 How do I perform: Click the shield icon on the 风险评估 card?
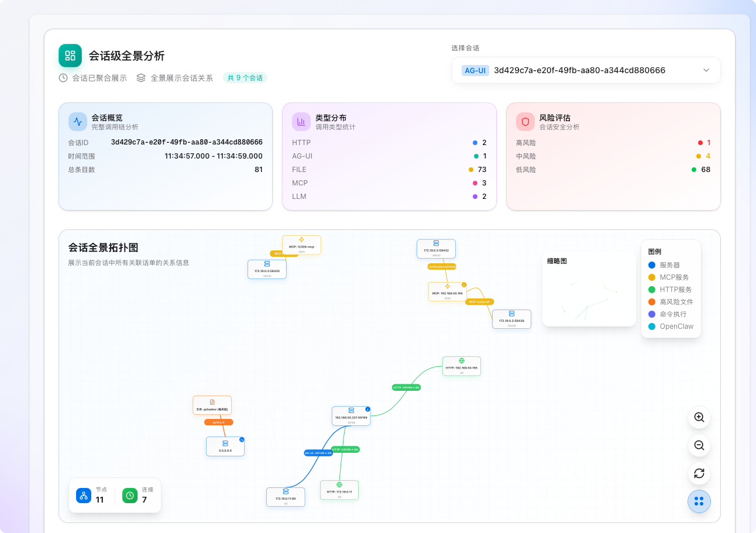click(x=525, y=121)
